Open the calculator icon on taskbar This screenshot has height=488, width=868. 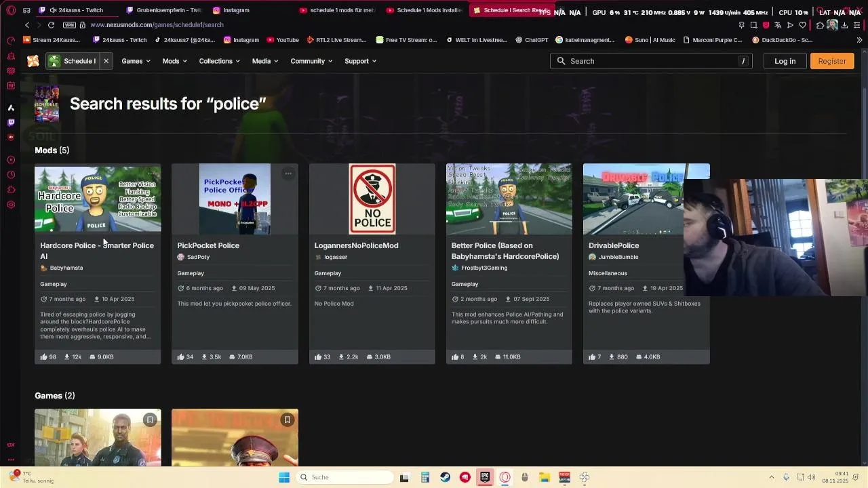[x=425, y=477]
